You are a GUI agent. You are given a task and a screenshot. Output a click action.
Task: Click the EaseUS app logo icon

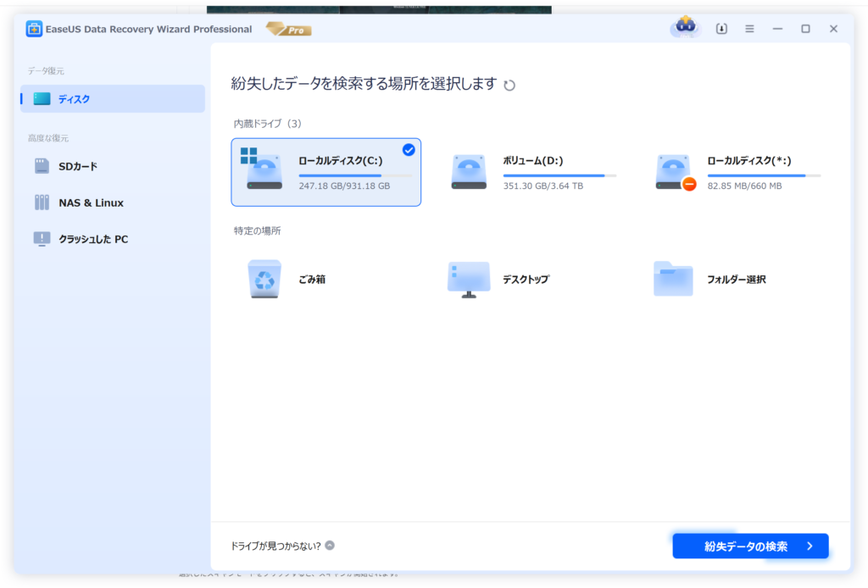click(34, 30)
